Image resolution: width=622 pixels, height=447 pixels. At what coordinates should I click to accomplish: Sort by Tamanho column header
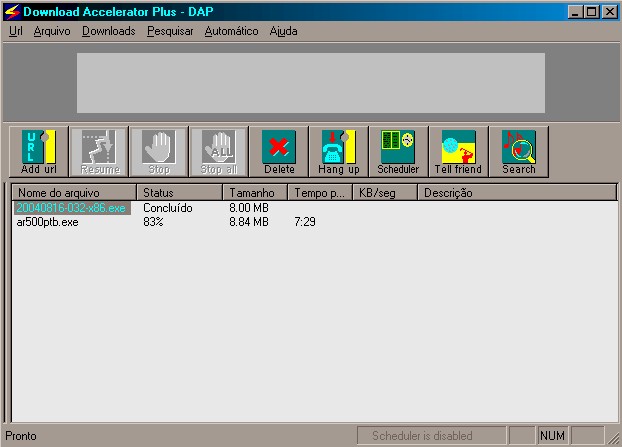point(255,193)
